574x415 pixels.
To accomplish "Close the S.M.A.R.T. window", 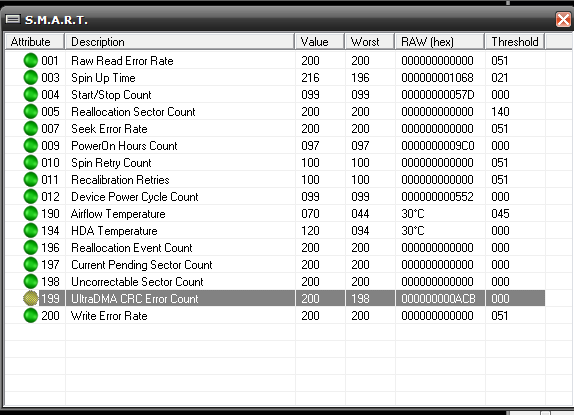I will click(563, 19).
